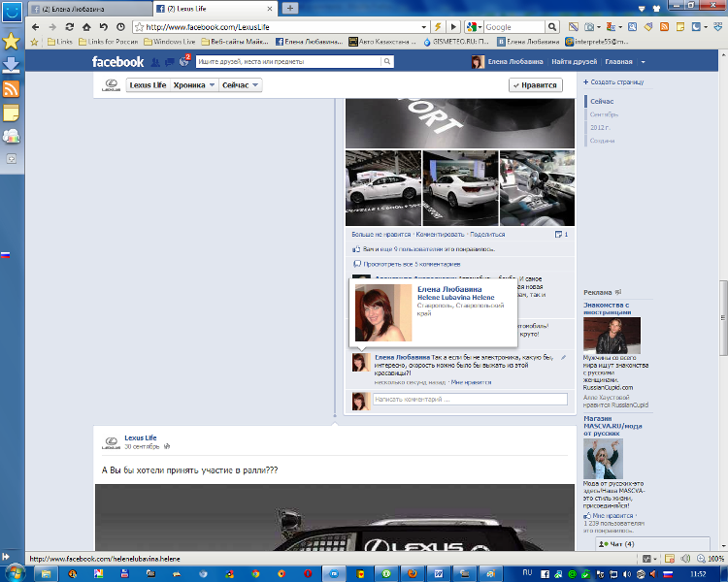
Task: Click Главная in Facebook header
Action: tap(618, 62)
